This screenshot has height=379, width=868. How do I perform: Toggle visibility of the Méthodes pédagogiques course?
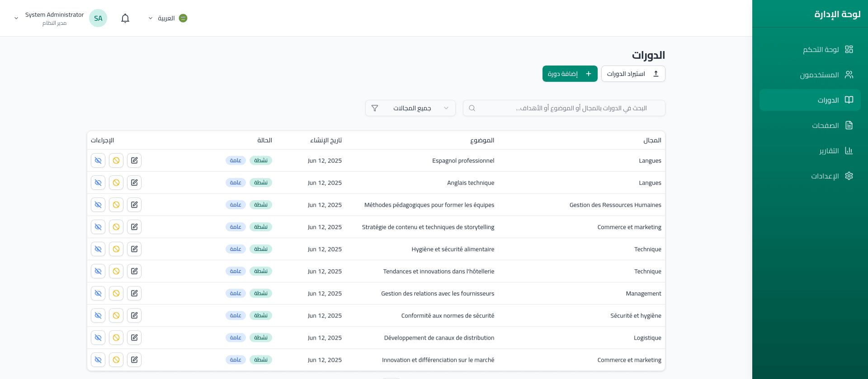(x=98, y=205)
